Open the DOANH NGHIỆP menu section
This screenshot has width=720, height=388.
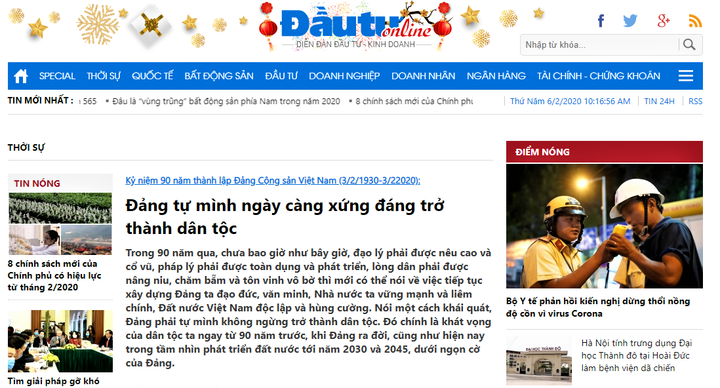344,76
